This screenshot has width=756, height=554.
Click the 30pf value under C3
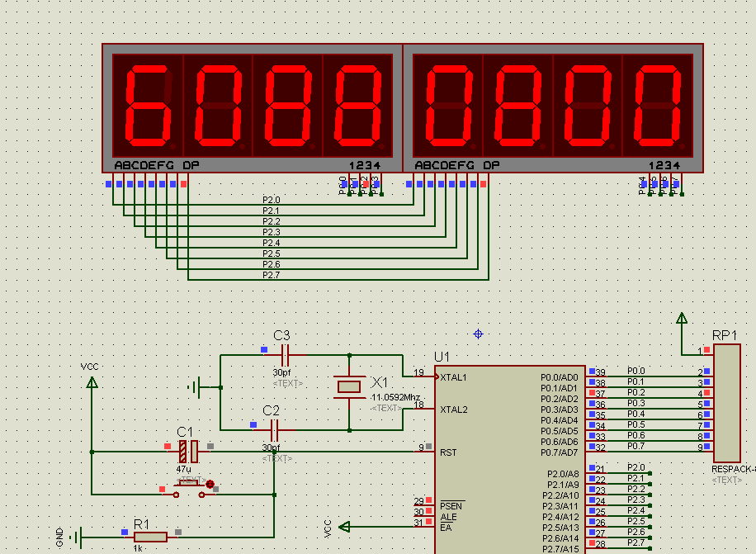click(281, 372)
